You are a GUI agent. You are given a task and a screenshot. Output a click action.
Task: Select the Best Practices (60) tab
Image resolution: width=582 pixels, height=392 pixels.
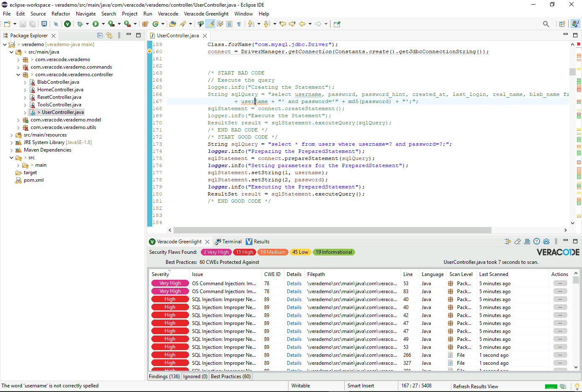click(x=231, y=377)
